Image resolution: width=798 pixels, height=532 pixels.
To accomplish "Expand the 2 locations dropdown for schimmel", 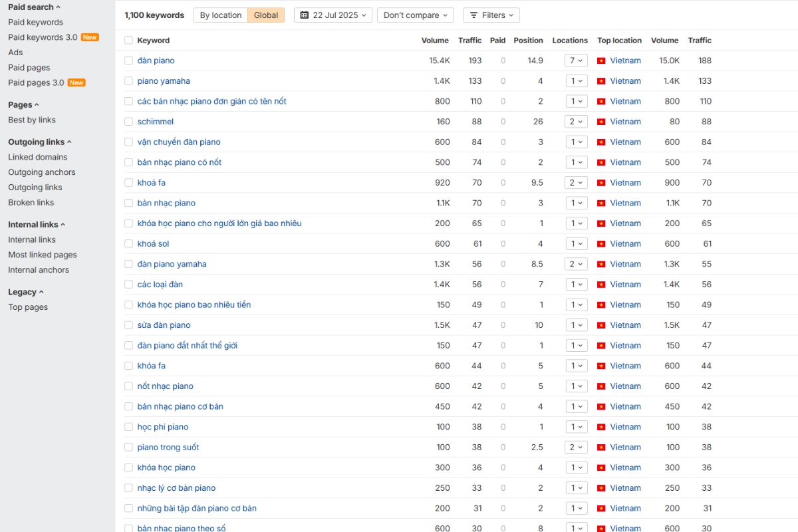I will pyautogui.click(x=577, y=122).
